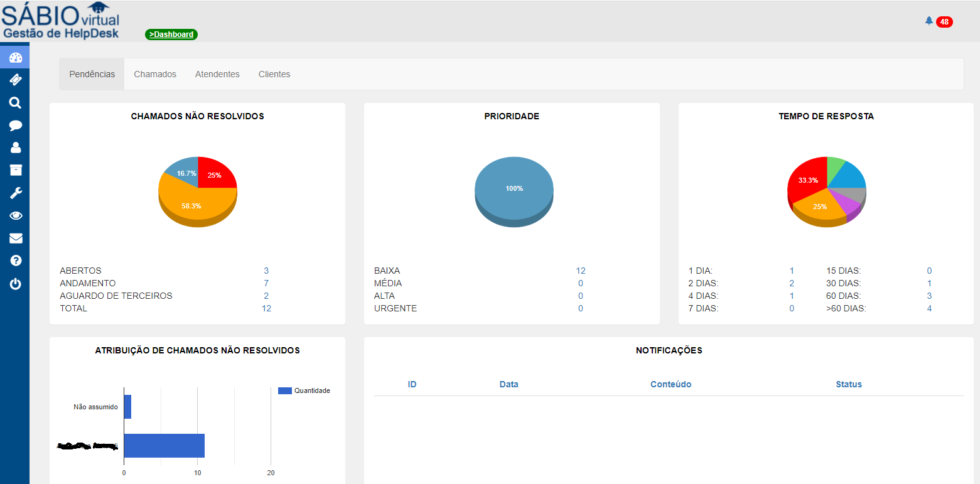
Task: Open the Dashboard speedometer icon in sidebar
Action: (x=14, y=56)
